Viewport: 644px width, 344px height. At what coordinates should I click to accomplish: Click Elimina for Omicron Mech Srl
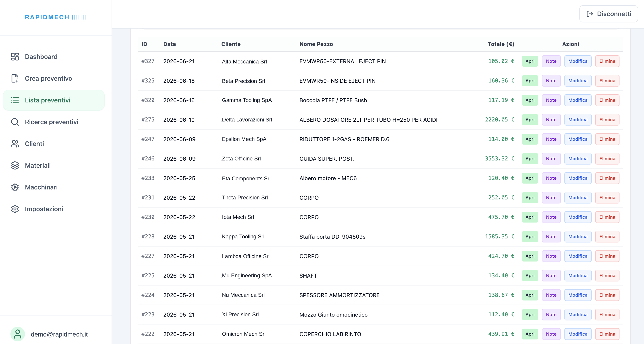607,334
